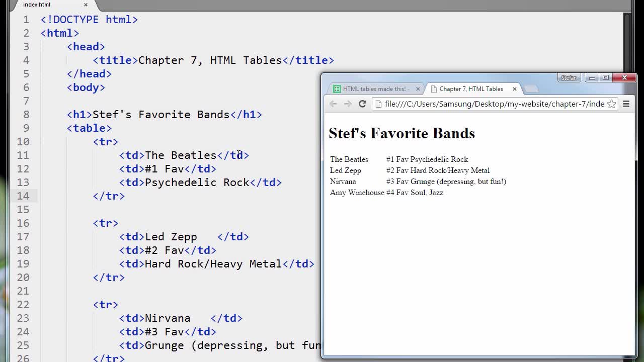
Task: Close the Chrome window
Action: point(624,78)
